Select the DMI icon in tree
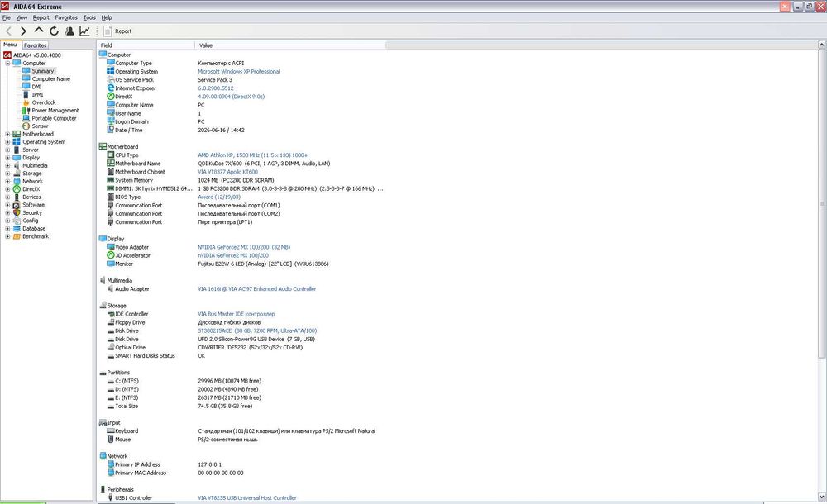This screenshot has height=504, width=827. tap(26, 87)
